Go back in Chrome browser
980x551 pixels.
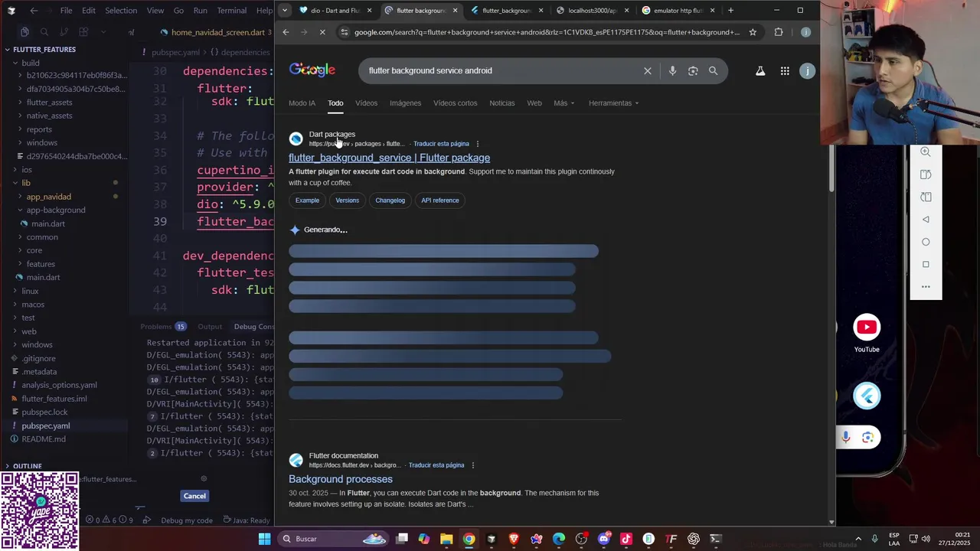(286, 32)
